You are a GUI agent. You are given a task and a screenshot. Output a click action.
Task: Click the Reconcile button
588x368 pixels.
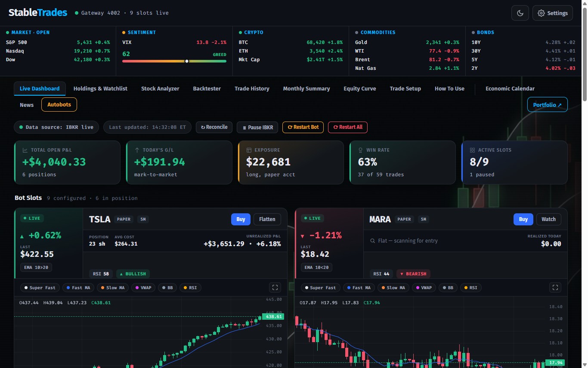tap(214, 127)
